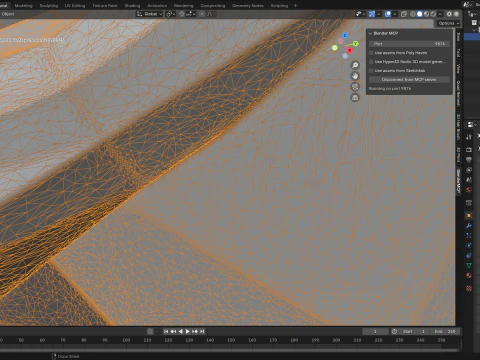The image size is (480, 360).
Task: Open the gizmo options dropdown arrow
Action: [x=379, y=14]
